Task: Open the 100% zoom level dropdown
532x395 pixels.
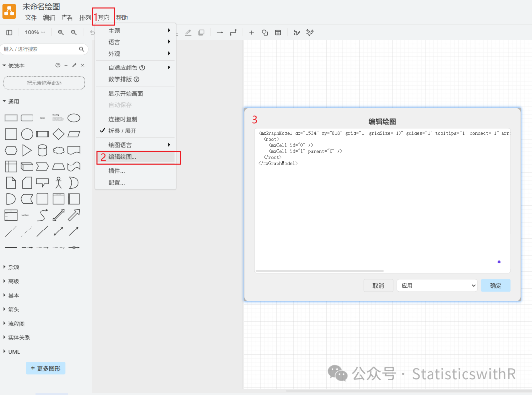Action: pos(35,33)
